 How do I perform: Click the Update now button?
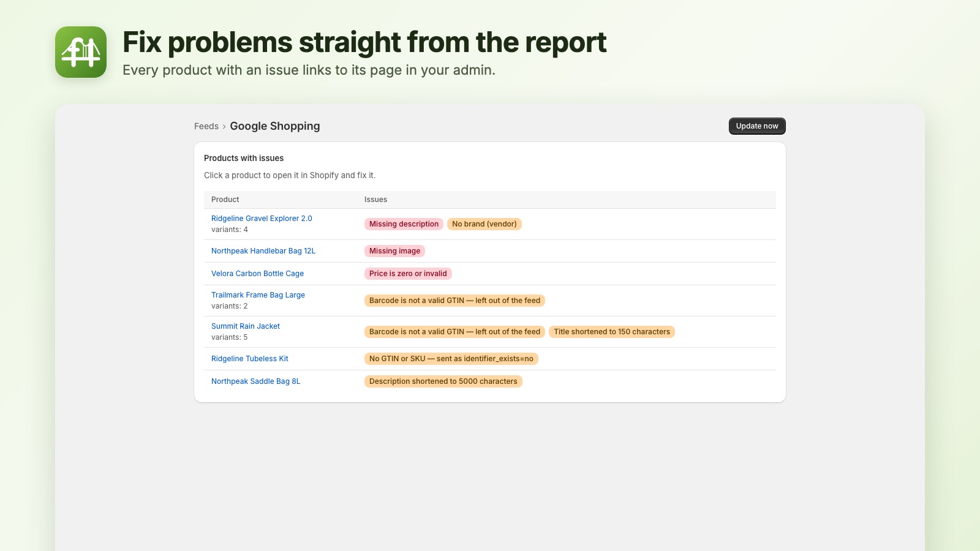pos(757,126)
